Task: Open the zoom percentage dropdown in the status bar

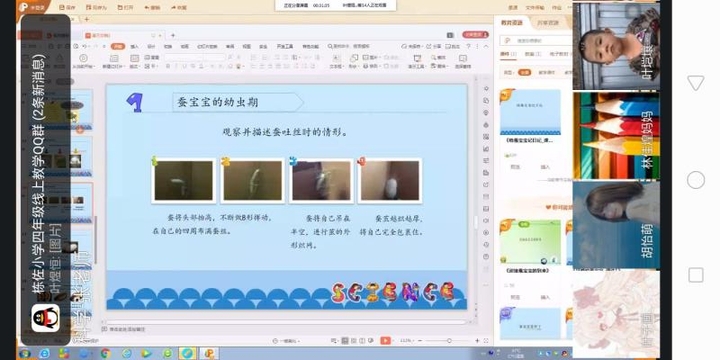Action: coord(408,341)
